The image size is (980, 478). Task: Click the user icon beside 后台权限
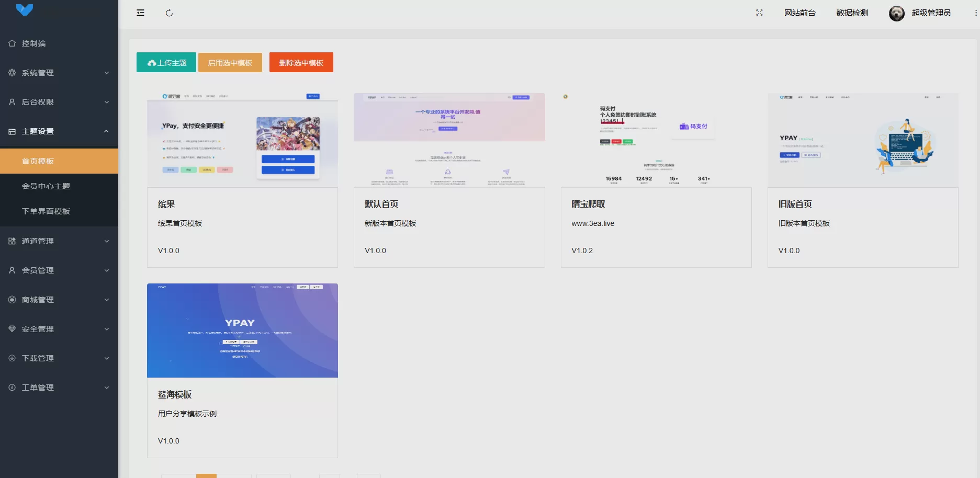pos(12,102)
